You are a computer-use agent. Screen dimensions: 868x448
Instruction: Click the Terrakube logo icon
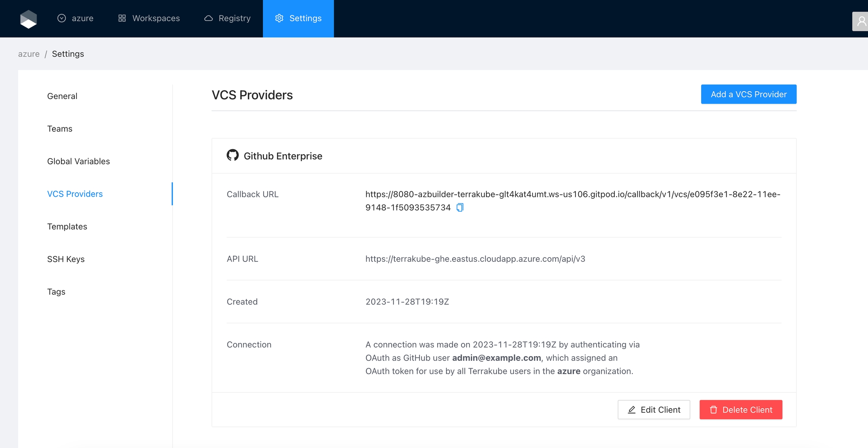28,19
